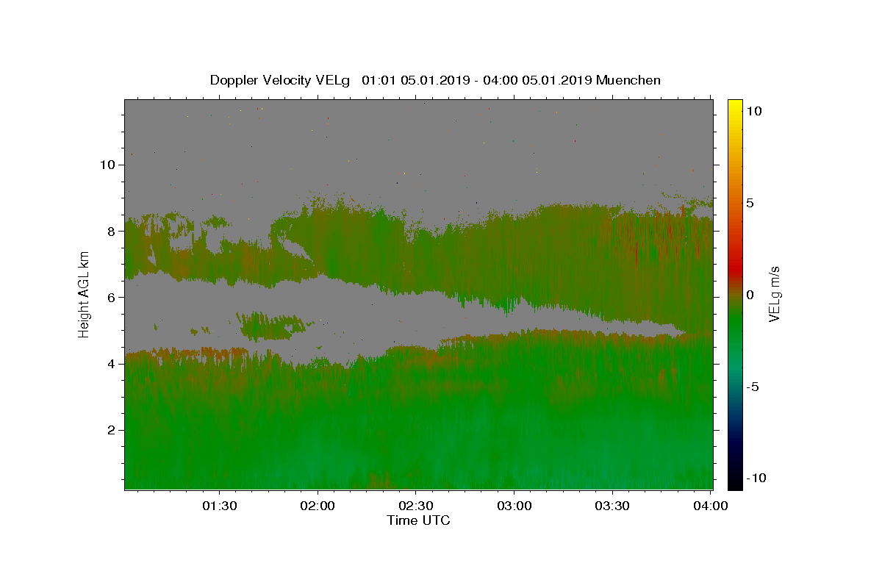
Task: Click the '01:30' time axis label
Action: click(219, 506)
